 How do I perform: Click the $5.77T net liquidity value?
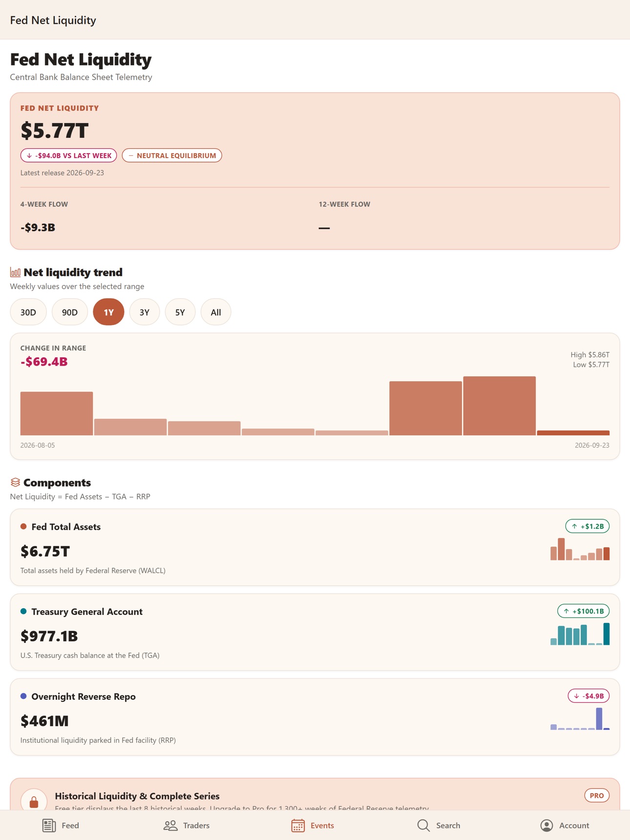coord(55,131)
